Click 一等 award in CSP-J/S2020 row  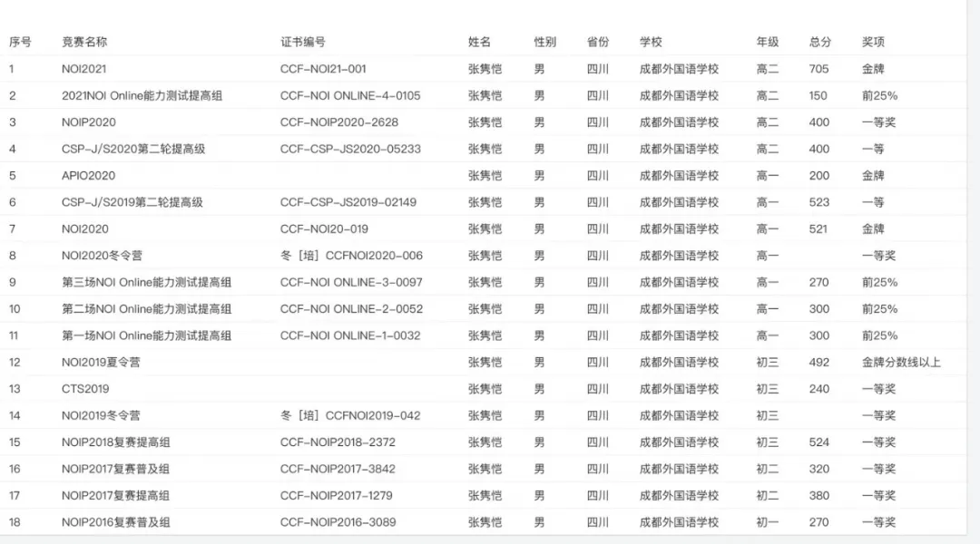[873, 149]
